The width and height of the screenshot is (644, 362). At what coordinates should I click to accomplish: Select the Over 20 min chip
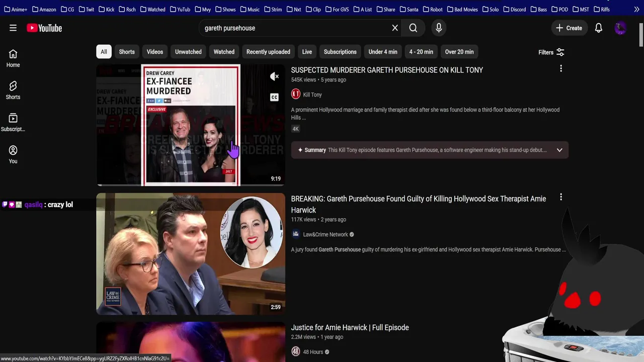pyautogui.click(x=459, y=52)
